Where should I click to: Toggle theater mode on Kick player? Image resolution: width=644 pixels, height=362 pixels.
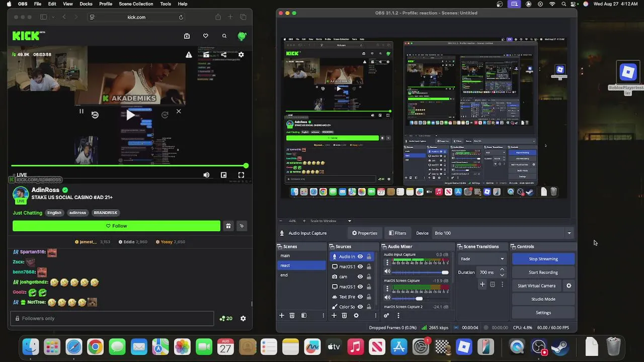[224, 175]
